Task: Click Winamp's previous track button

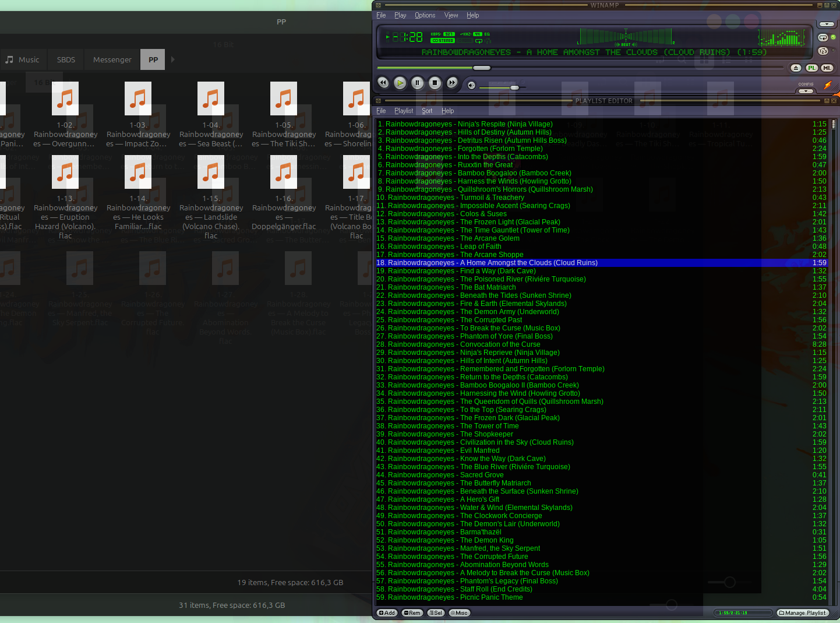Action: (383, 83)
